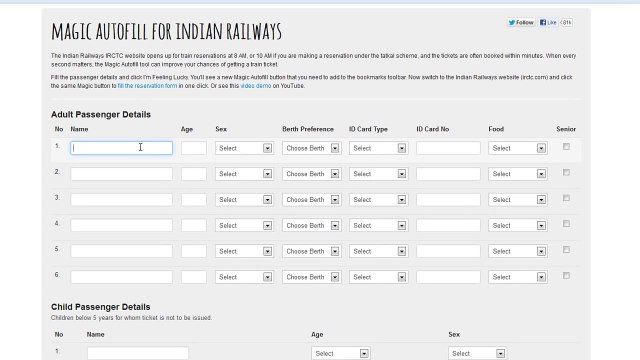Open ID Card Type dropdown for passenger 1
Image resolution: width=640 pixels, height=360 pixels.
pyautogui.click(x=378, y=148)
